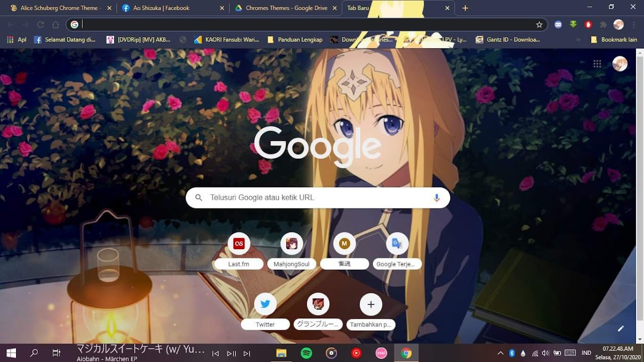This screenshot has width=644, height=362.
Task: Skip to next track in taskbar
Action: 247,353
